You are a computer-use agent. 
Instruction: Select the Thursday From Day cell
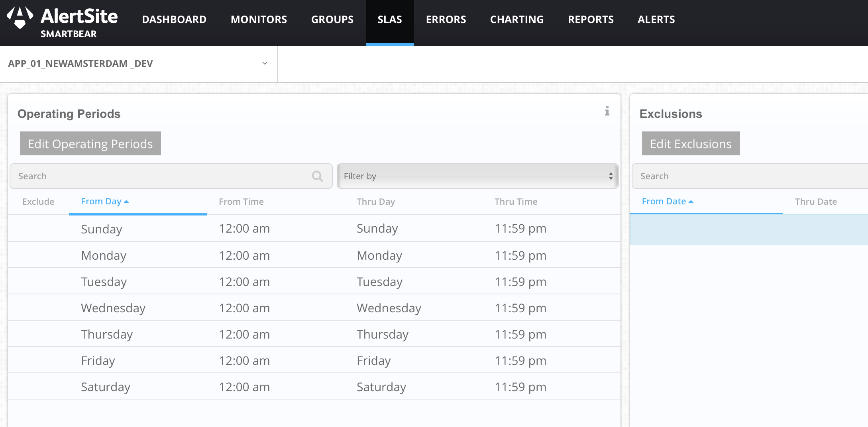pyautogui.click(x=107, y=334)
